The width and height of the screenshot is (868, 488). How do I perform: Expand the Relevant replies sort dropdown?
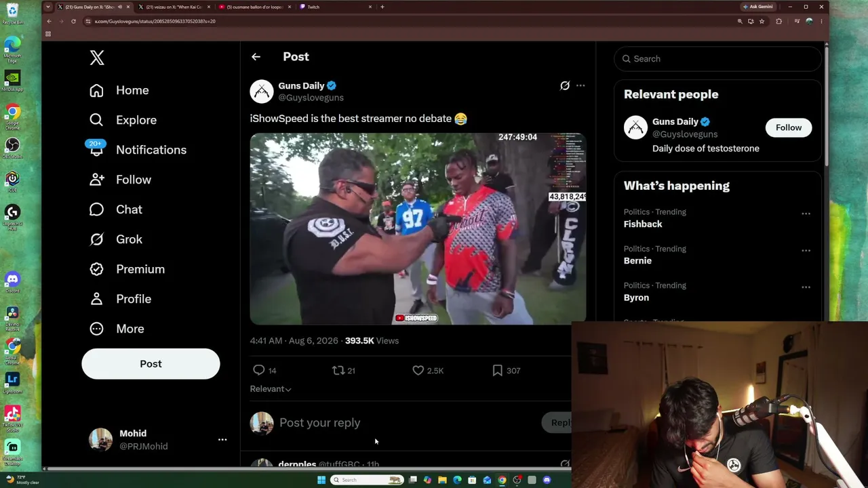pos(271,389)
